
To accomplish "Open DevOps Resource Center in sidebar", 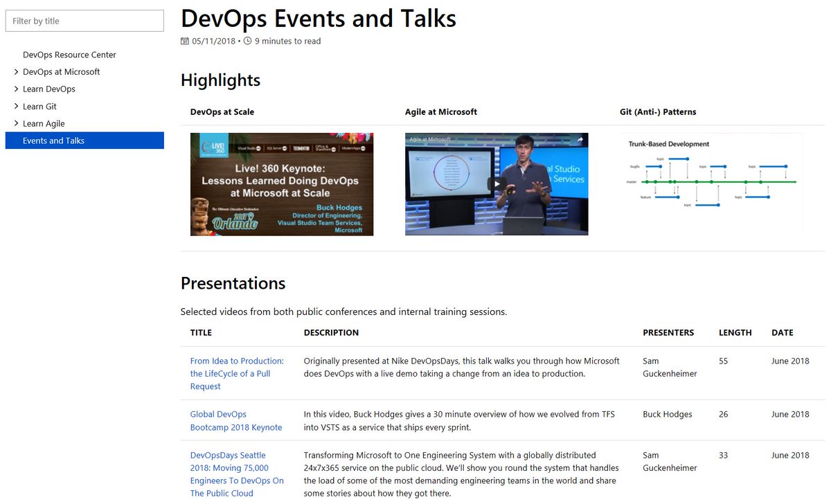I will 69,55.
